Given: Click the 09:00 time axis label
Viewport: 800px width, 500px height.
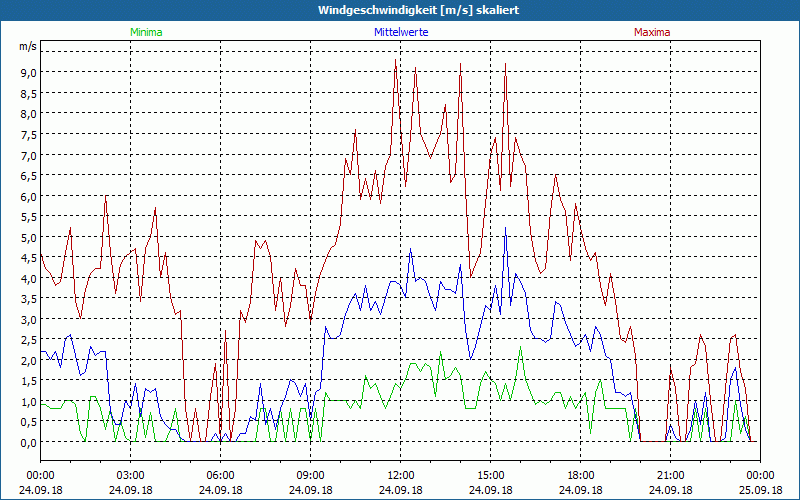Looking at the screenshot, I should click(x=310, y=475).
